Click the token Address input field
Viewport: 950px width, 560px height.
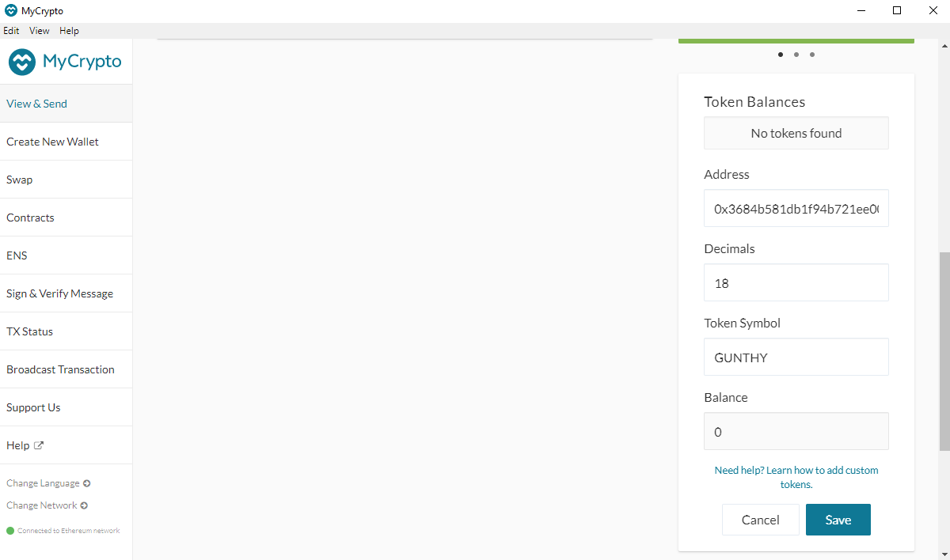796,209
